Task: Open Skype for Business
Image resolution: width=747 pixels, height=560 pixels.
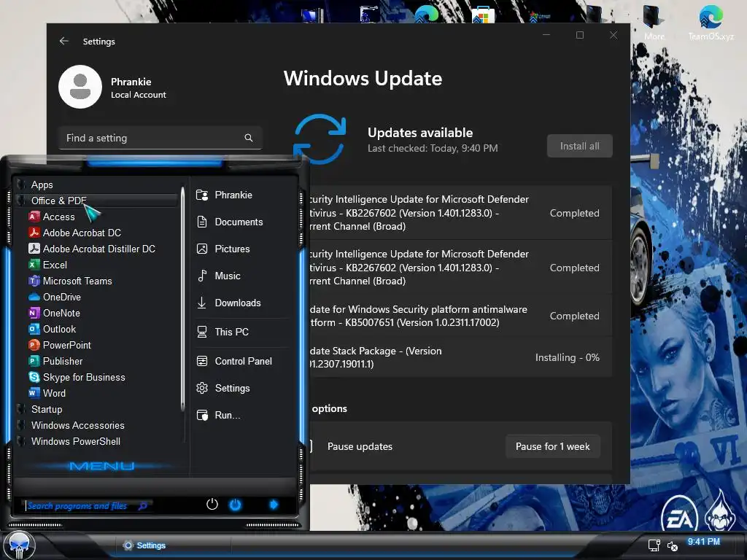Action: [x=77, y=377]
